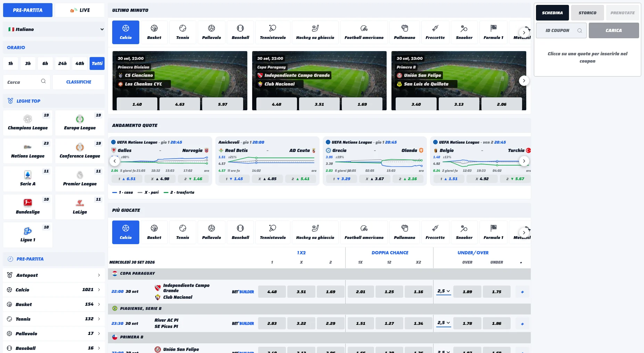This screenshot has width=644, height=353.
Task: Choose Basket icon in Ultimo Minuto sports bar
Action: (x=154, y=32)
